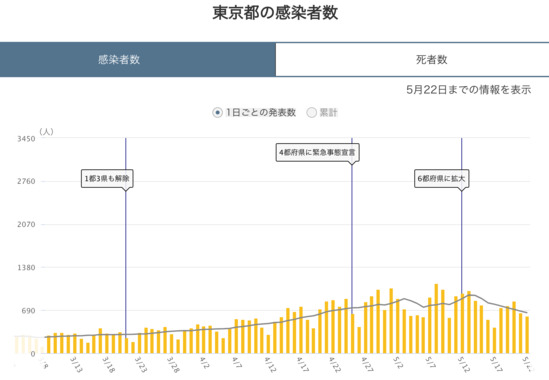
Task: Click the 3/28 date label on x-axis
Action: pos(173,365)
